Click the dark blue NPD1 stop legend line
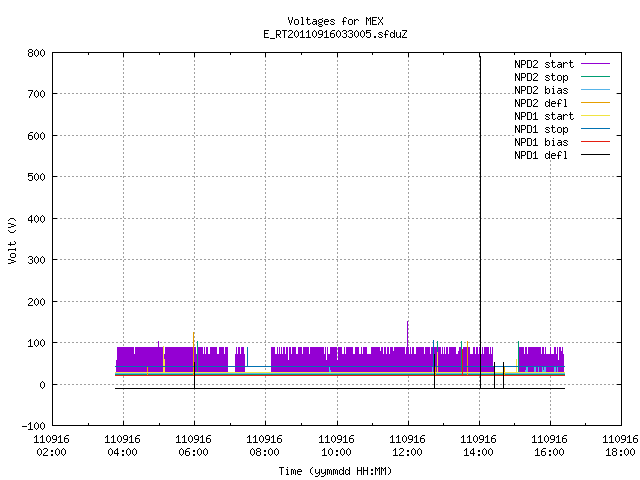The height and width of the screenshot is (480, 640). [595, 129]
